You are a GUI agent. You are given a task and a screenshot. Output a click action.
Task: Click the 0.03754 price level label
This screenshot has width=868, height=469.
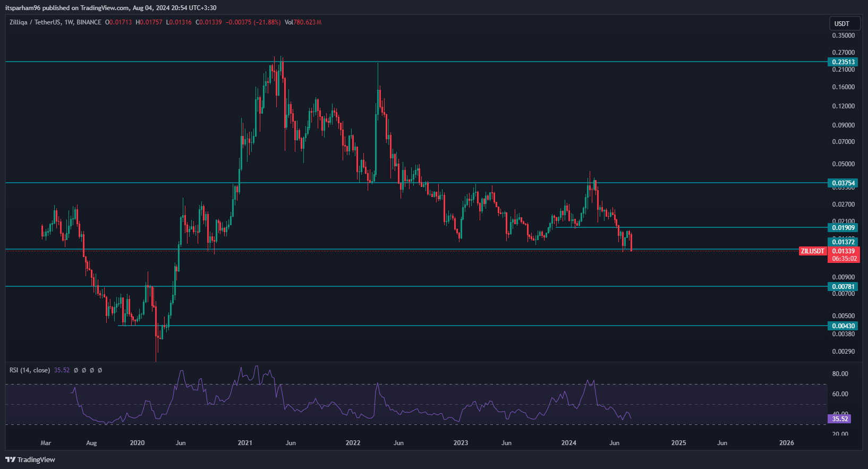(x=844, y=183)
